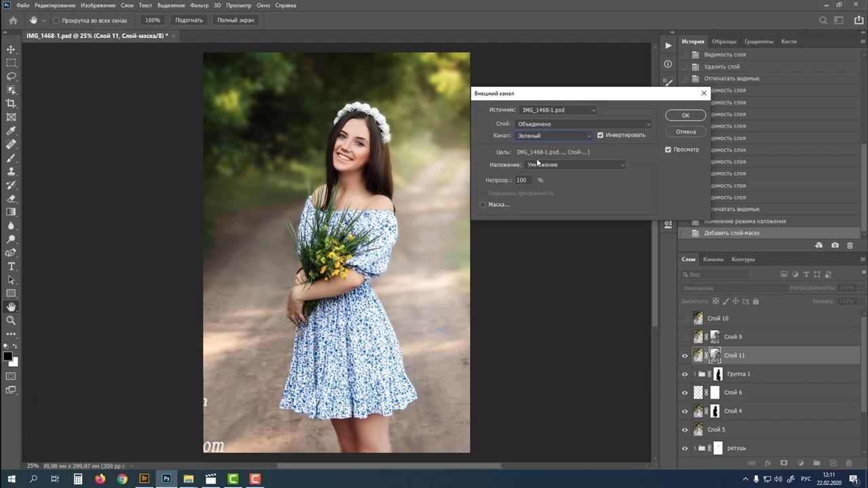Hide the Слой 5 layer
This screenshot has width=868, height=488.
click(x=684, y=430)
